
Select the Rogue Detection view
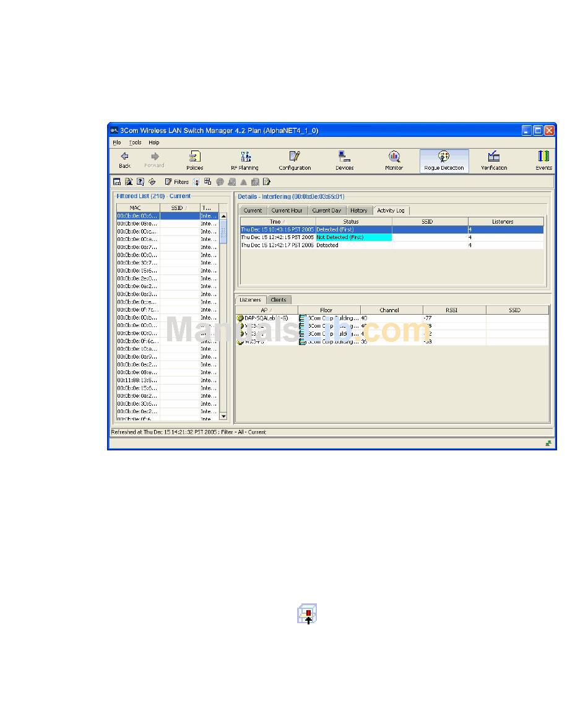[444, 160]
